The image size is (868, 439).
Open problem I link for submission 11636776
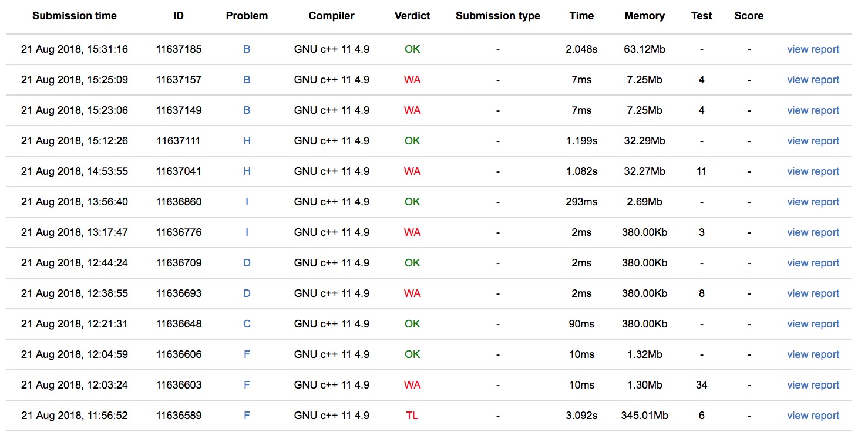[x=247, y=232]
